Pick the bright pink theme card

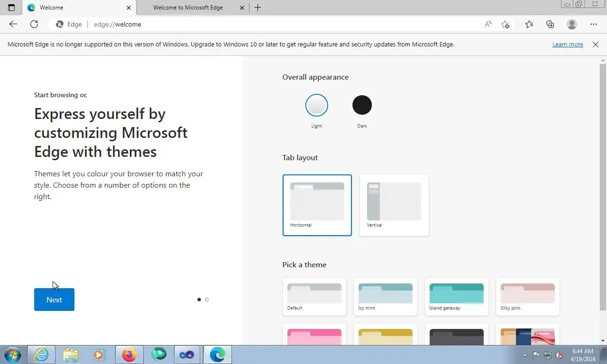coord(314,335)
